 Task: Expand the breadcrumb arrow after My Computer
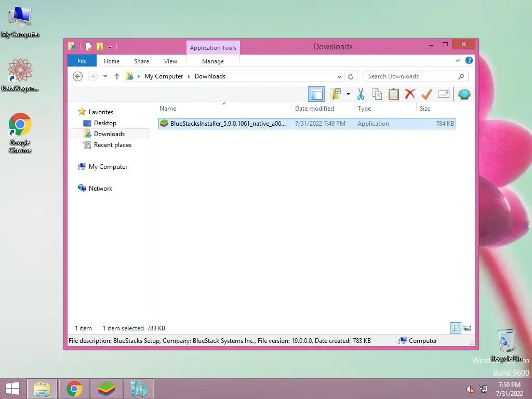[189, 76]
